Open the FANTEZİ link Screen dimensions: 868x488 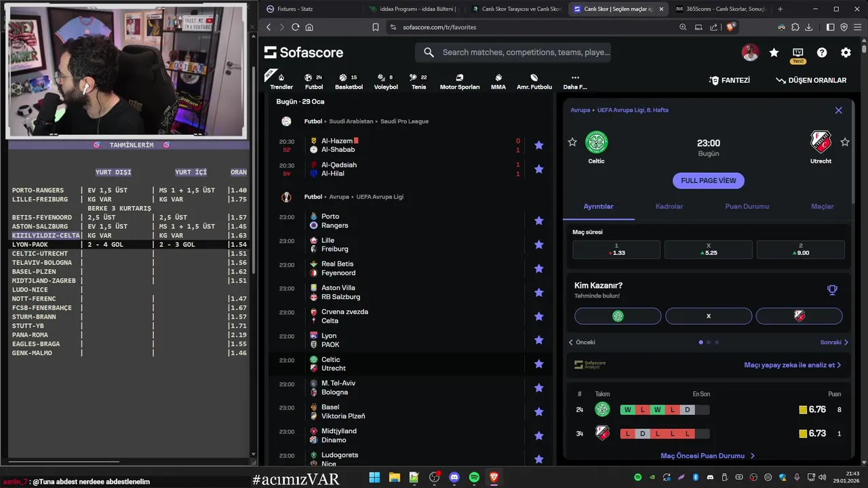click(x=730, y=80)
